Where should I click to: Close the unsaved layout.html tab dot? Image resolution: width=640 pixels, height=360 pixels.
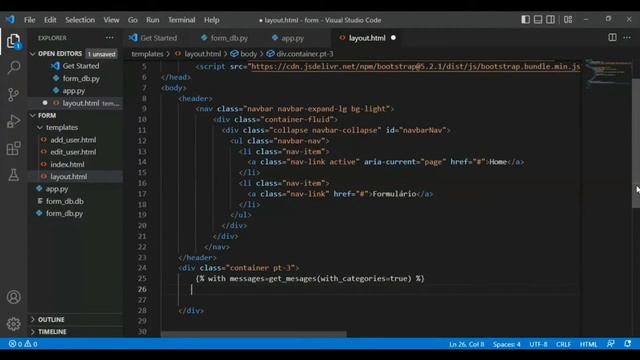coord(393,38)
